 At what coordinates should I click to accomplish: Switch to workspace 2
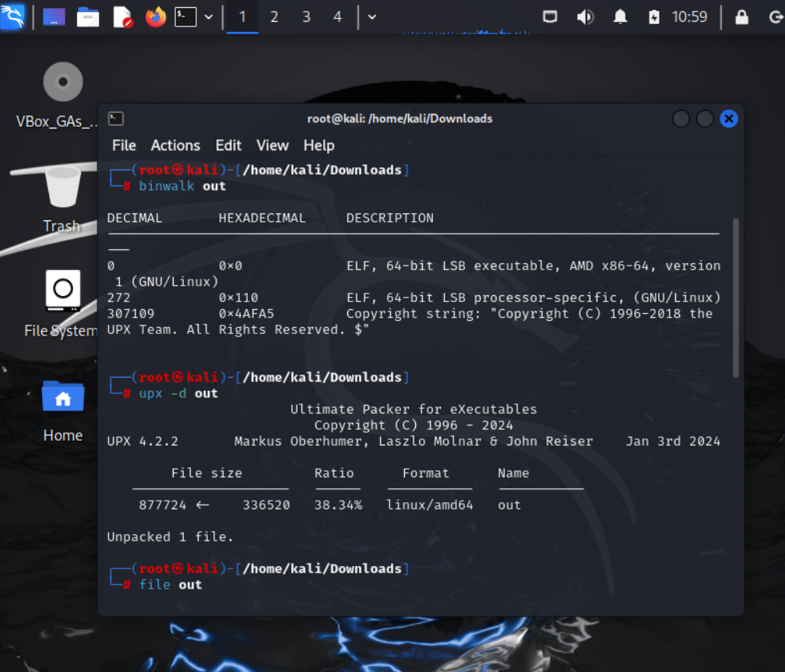tap(274, 16)
